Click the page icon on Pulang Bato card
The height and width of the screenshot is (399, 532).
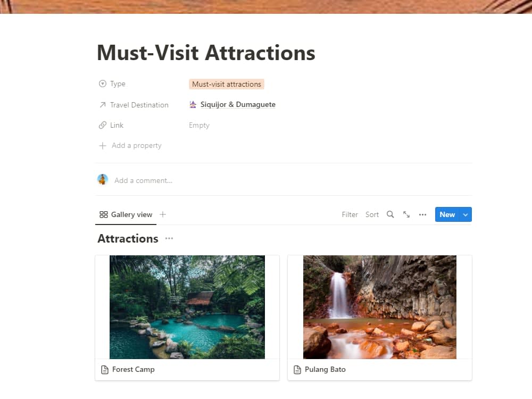point(297,370)
